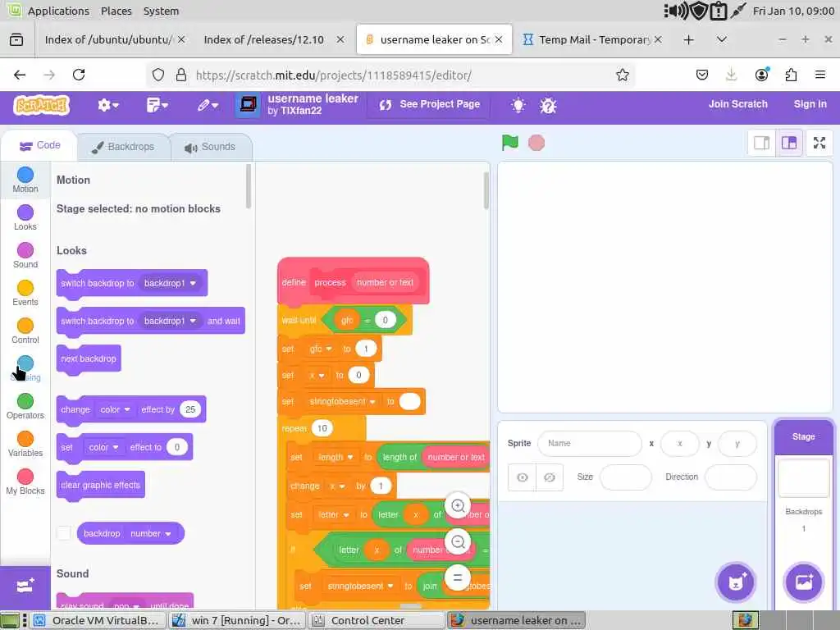Select the Motion block category
This screenshot has width=840, height=630.
25,180
